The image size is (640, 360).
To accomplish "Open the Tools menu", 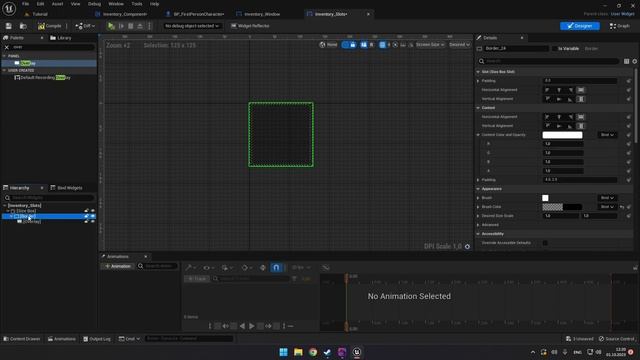I will pos(137,4).
